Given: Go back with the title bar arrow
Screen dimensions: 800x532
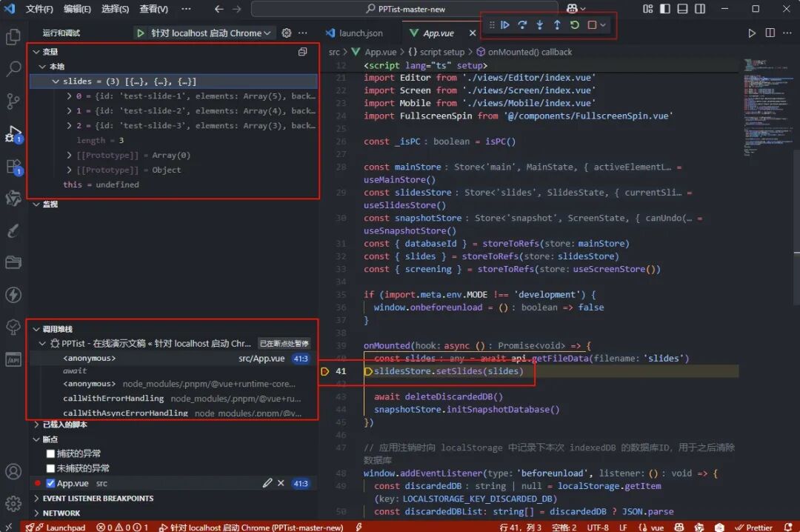Looking at the screenshot, I should pos(219,9).
